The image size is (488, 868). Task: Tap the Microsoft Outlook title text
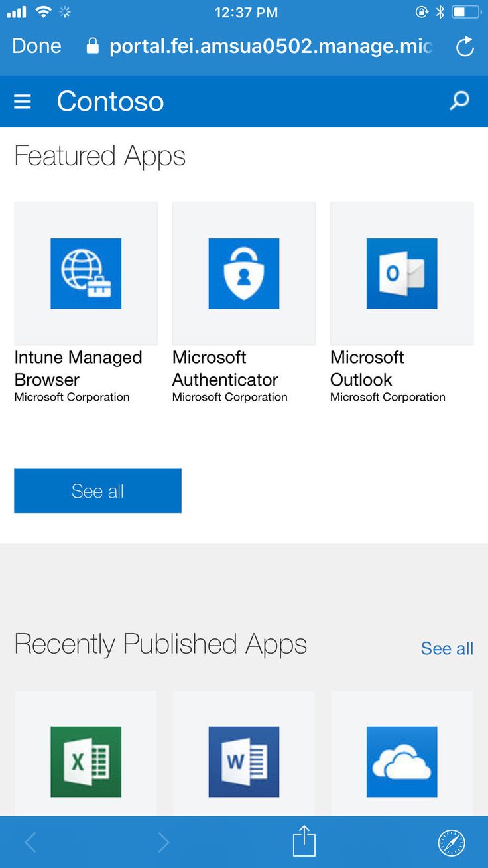tap(367, 368)
